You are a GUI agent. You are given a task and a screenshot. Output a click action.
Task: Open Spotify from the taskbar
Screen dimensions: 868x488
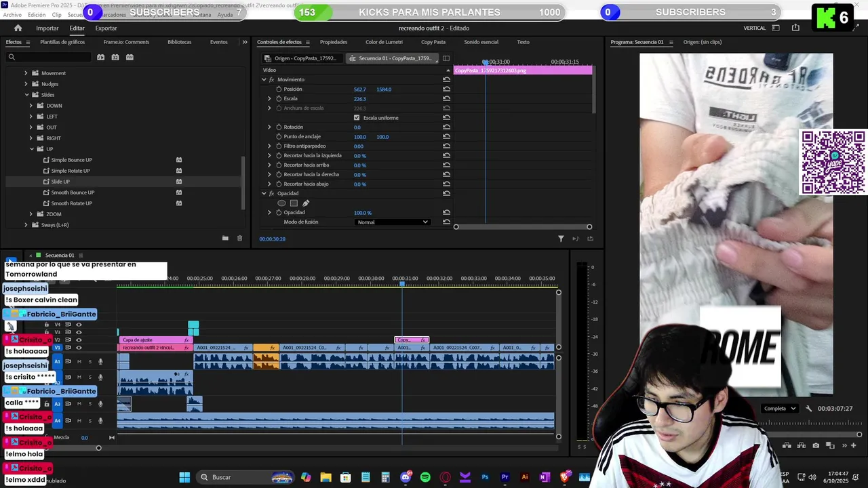point(425,477)
